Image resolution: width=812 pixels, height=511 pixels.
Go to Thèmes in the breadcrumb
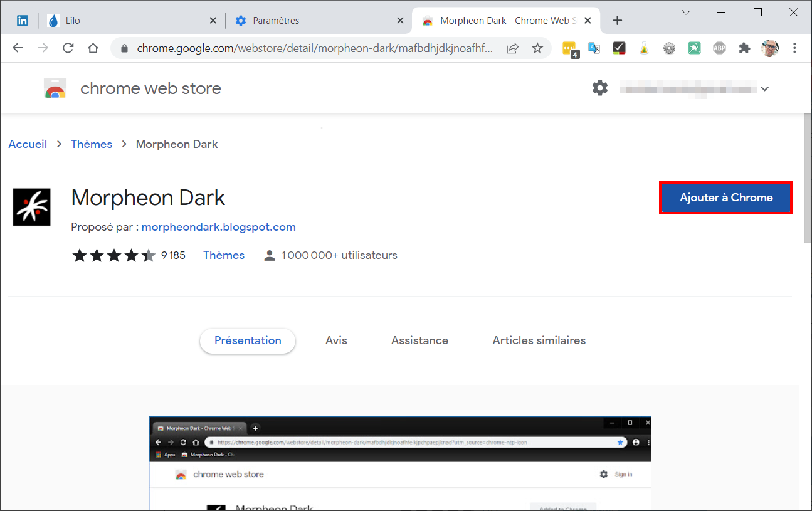(x=92, y=144)
